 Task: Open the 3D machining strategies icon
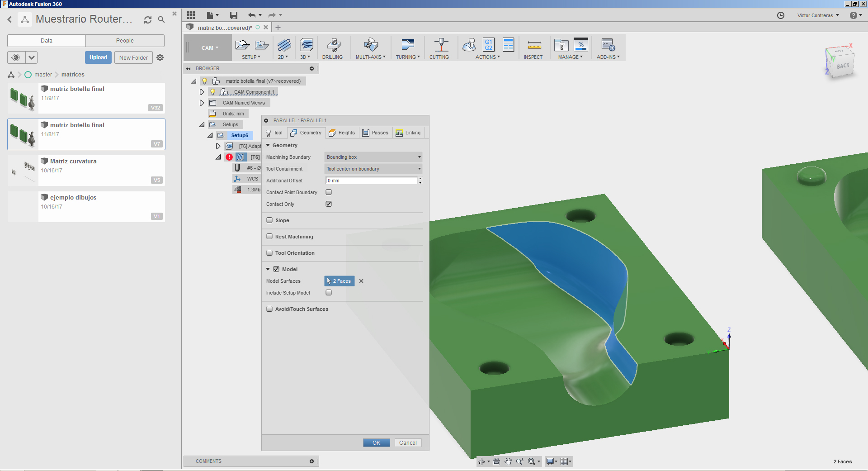pos(307,45)
